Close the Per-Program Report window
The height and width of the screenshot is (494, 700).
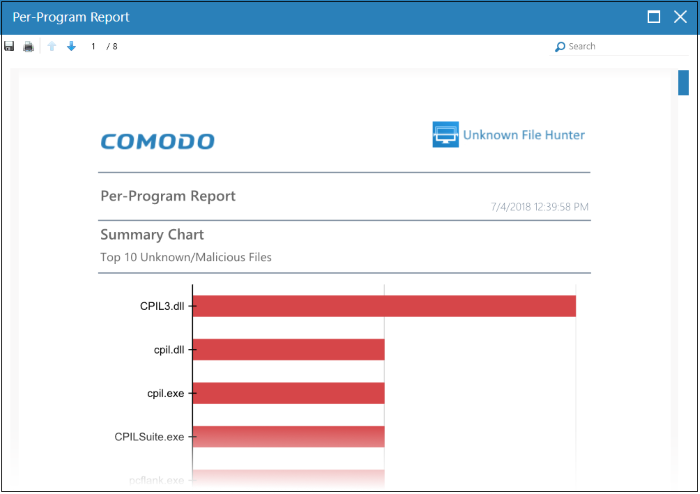pyautogui.click(x=680, y=17)
